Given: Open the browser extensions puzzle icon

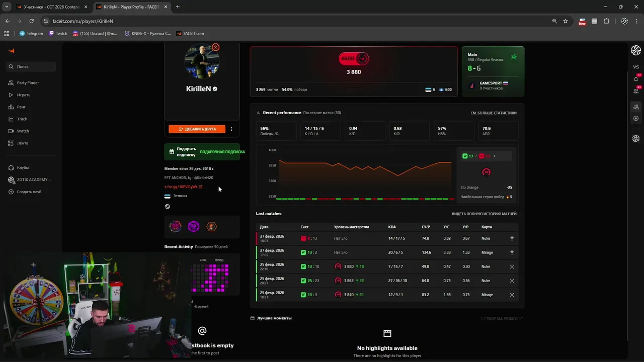Looking at the screenshot, I should pyautogui.click(x=606, y=21).
